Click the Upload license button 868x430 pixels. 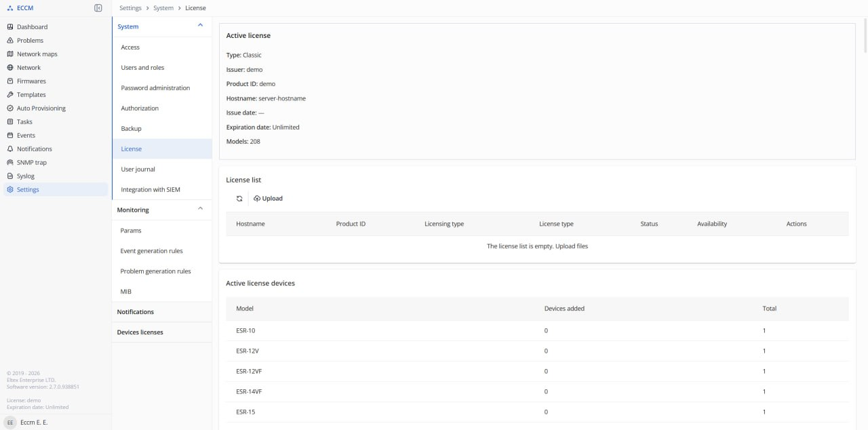click(x=268, y=199)
